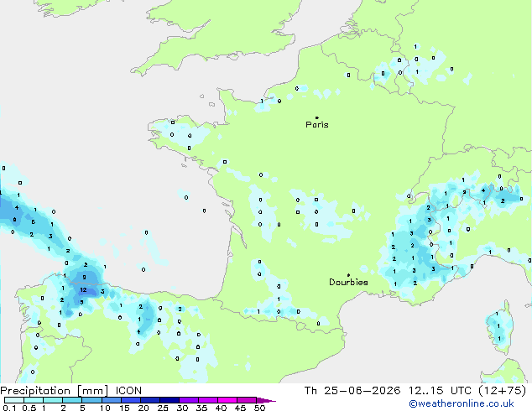Click the 25 to 30 mm legend swatch
The height and width of the screenshot is (411, 532).
169,400
